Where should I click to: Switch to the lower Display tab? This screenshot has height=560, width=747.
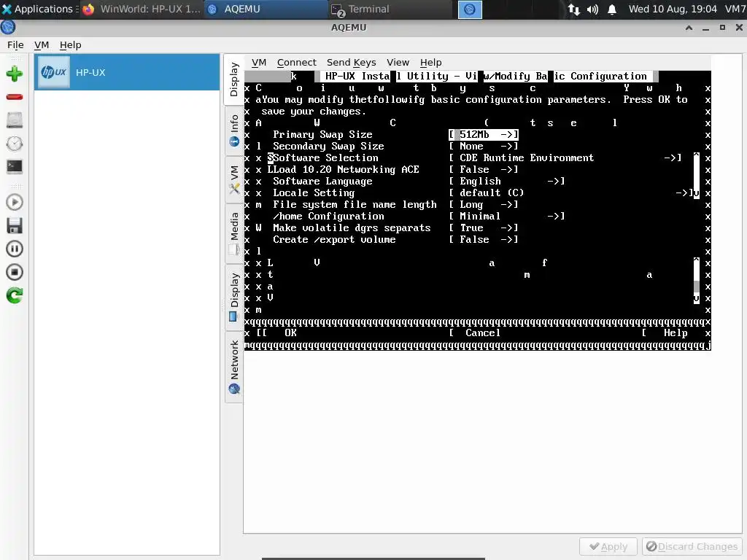(x=233, y=297)
